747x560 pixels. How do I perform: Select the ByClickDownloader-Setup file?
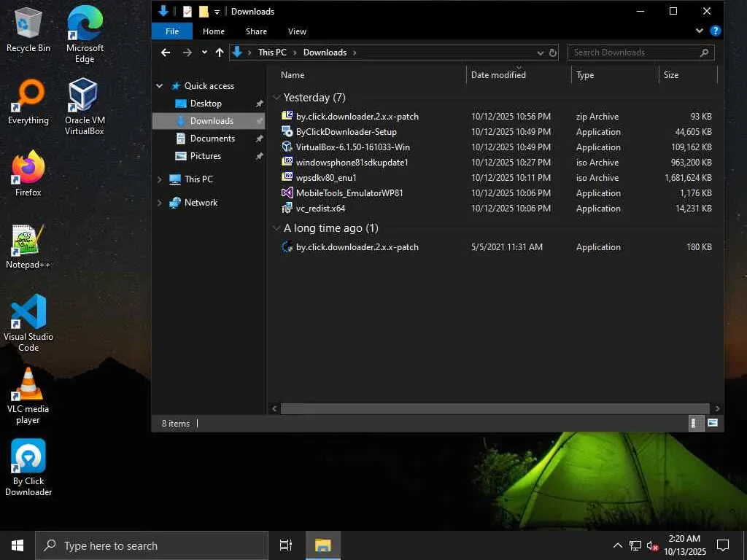click(495, 132)
